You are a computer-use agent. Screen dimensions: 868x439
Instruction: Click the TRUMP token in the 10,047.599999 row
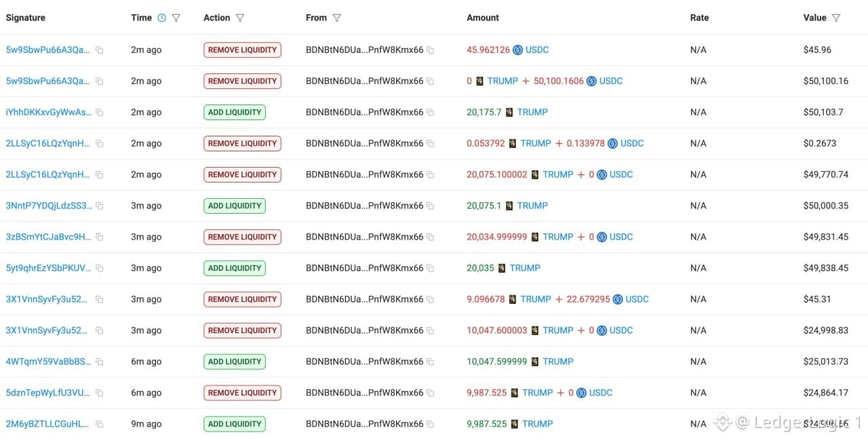click(558, 362)
